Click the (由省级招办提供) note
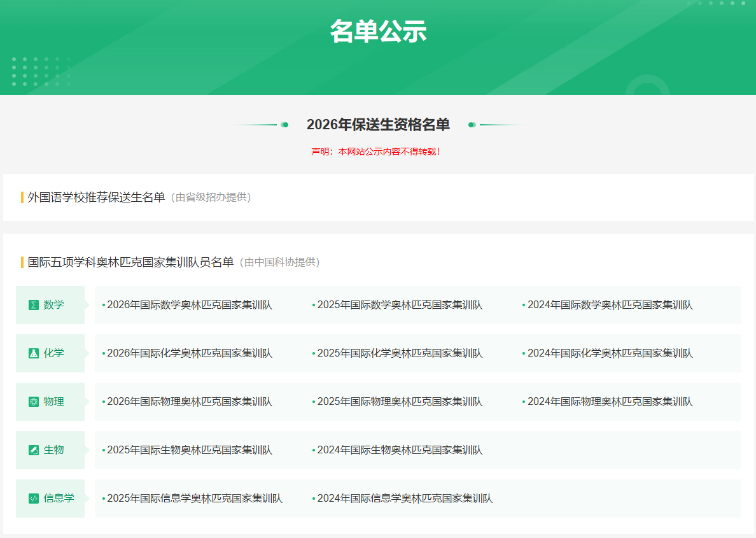This screenshot has width=756, height=538. pyautogui.click(x=211, y=197)
